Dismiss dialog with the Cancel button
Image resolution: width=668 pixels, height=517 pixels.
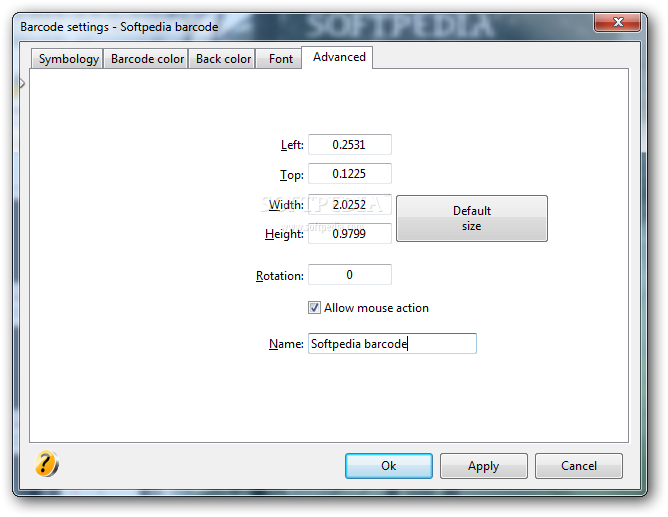[x=579, y=466]
